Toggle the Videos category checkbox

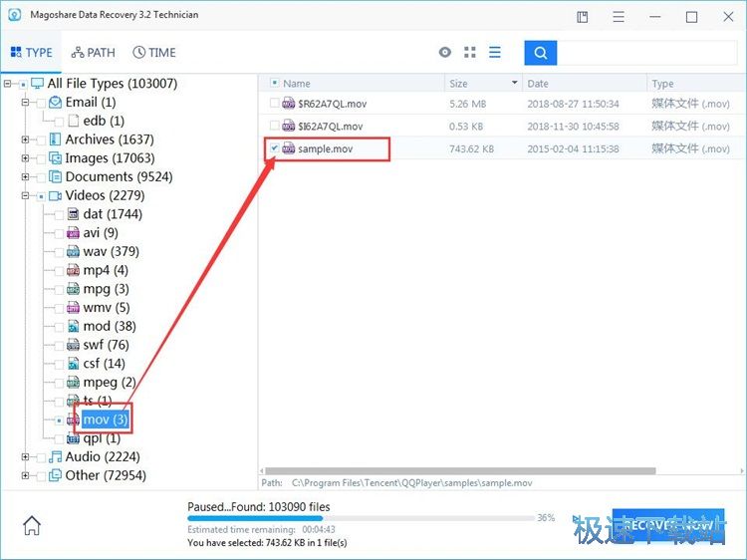[41, 196]
